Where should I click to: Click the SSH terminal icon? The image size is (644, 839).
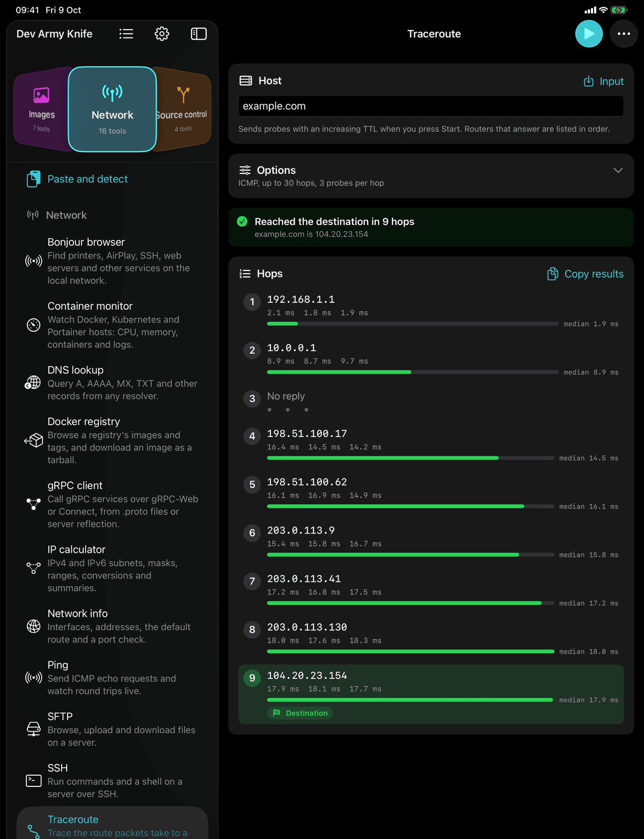(33, 780)
